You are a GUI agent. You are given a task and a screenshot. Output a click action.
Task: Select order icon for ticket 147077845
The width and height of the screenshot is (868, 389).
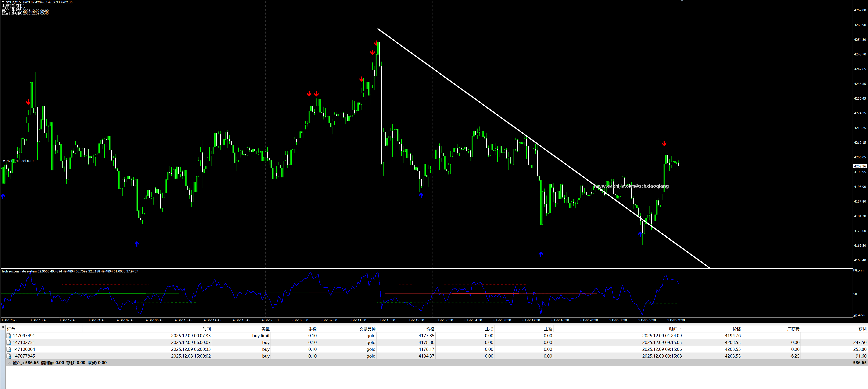[x=9, y=356]
